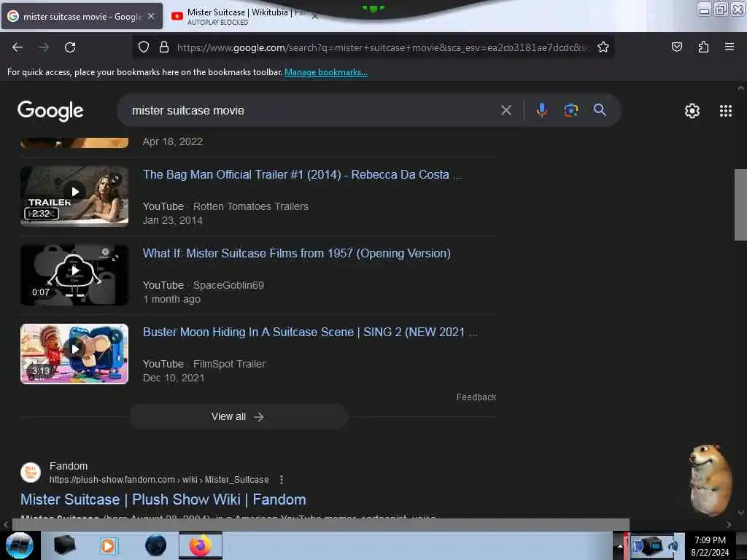747x560 pixels.
Task: Click the horizontal scrollbar at page bottom
Action: click(x=321, y=524)
